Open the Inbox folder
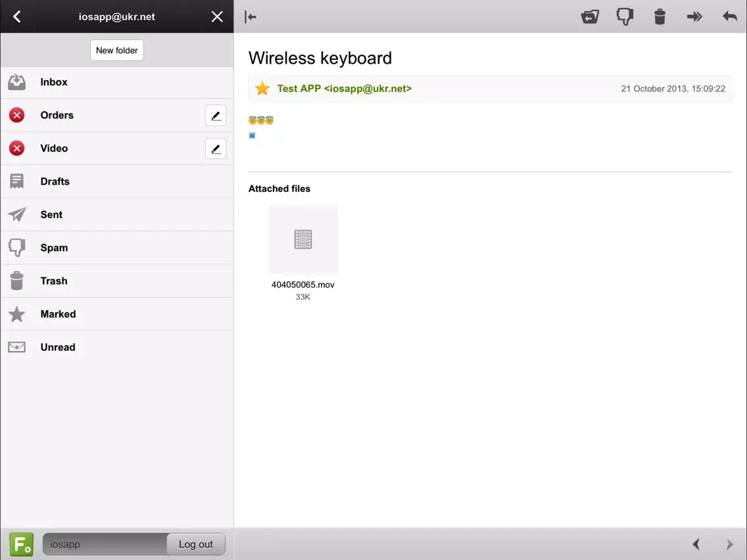The image size is (747, 560). (x=117, y=82)
